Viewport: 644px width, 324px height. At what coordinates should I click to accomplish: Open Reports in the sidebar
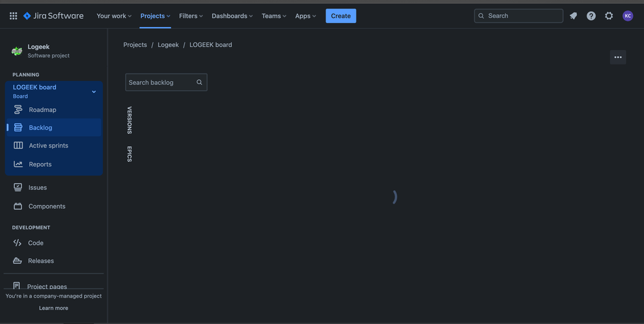(x=40, y=164)
